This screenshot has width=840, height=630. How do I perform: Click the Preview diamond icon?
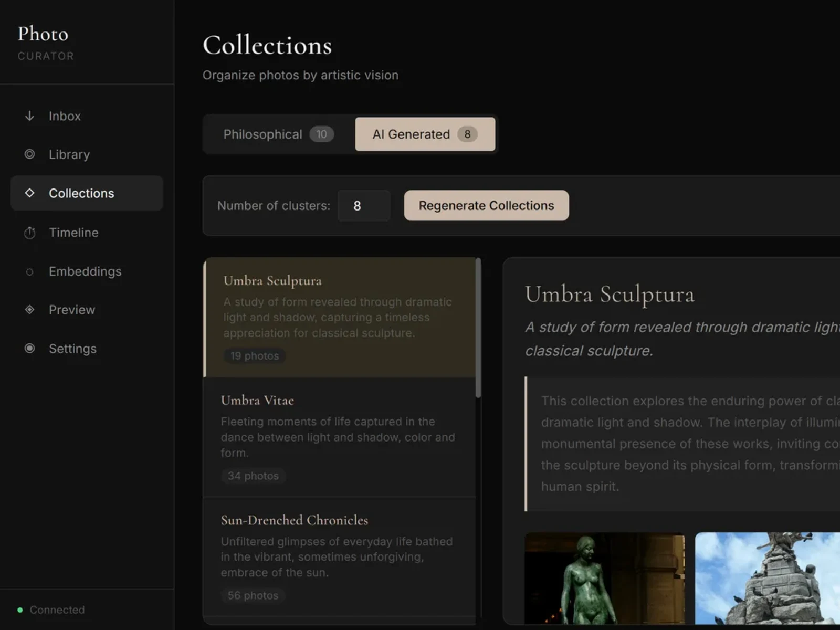(29, 309)
